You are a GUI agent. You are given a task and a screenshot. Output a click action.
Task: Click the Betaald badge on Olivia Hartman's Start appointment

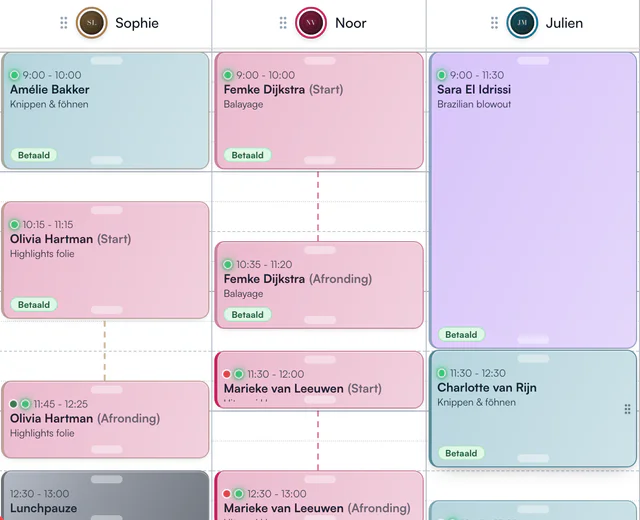tap(34, 304)
